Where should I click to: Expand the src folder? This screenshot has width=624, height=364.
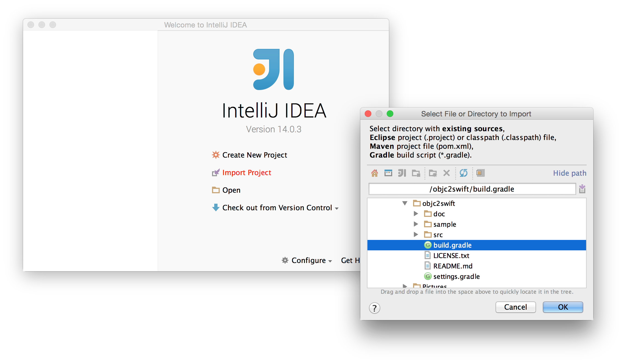click(x=416, y=234)
